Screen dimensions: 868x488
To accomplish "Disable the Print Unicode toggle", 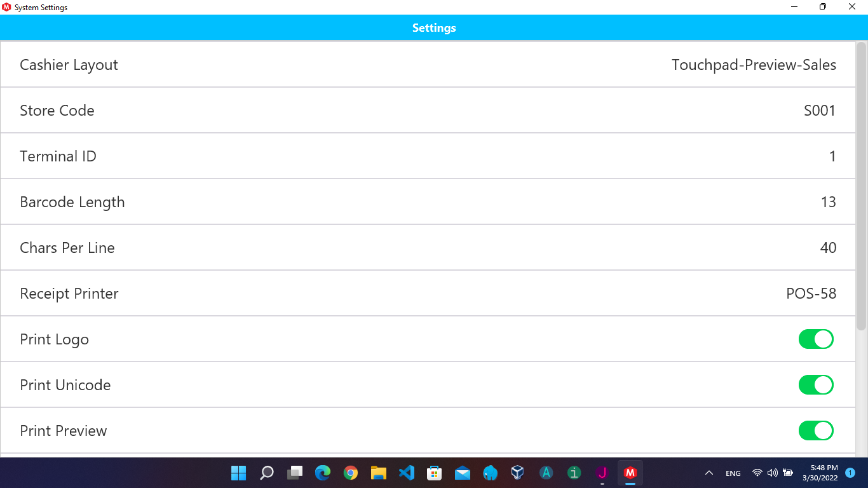I will click(x=816, y=385).
